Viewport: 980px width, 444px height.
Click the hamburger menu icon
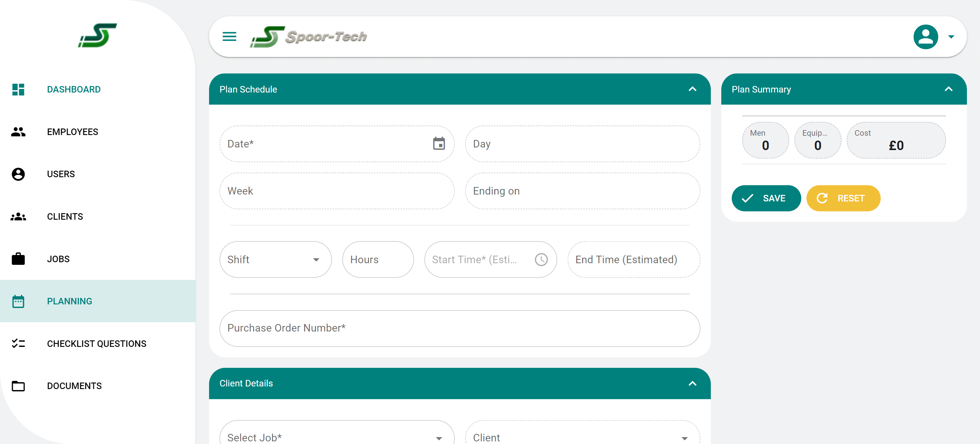[x=229, y=37]
